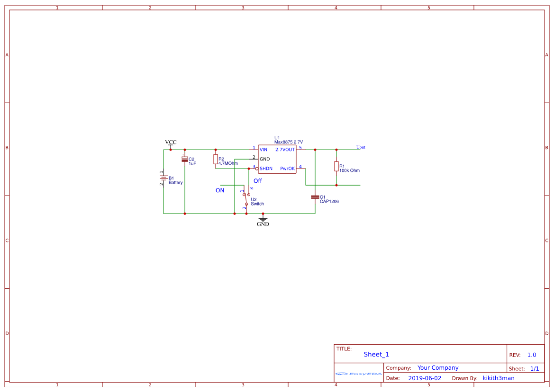This screenshot has width=554, height=392.
Task: Select resistor R2 4.7MOhm symbol
Action: [215, 159]
